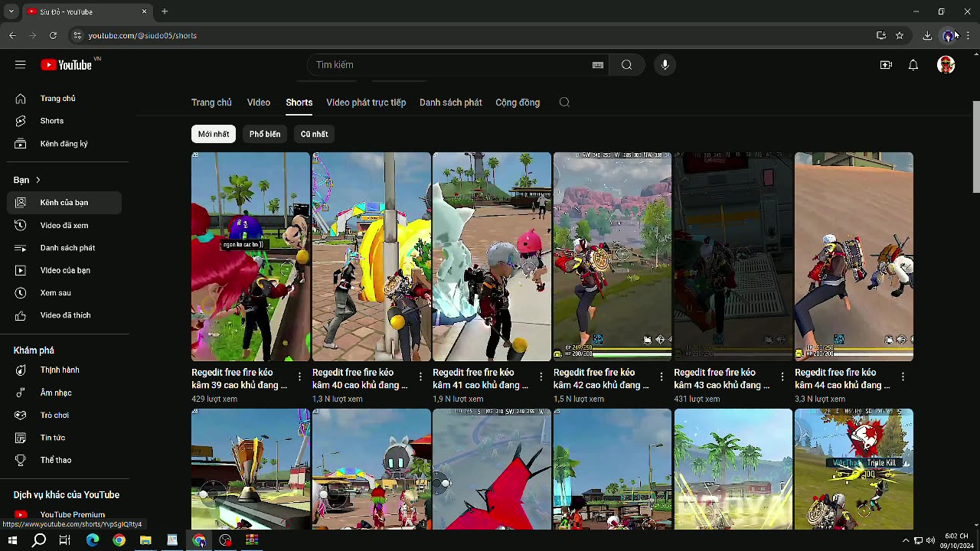Switch to the channel Trang chủ tab
The image size is (980, 551).
[x=211, y=103]
